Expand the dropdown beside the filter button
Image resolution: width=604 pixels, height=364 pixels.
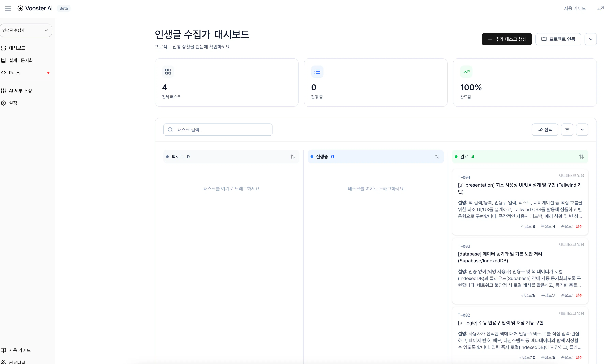point(583,129)
